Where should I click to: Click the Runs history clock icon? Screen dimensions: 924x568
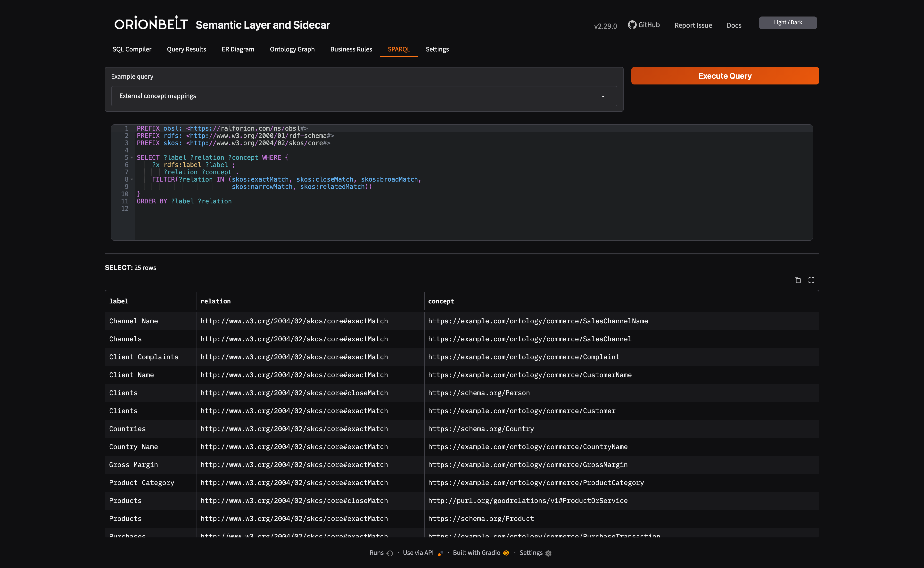[x=390, y=553]
